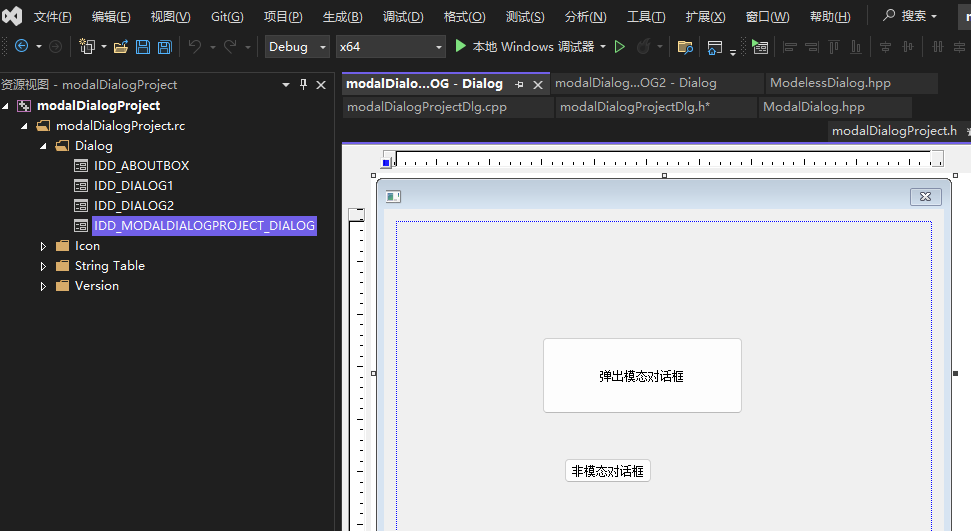Click the 搜索 search box
The height and width of the screenshot is (531, 971).
(910, 15)
